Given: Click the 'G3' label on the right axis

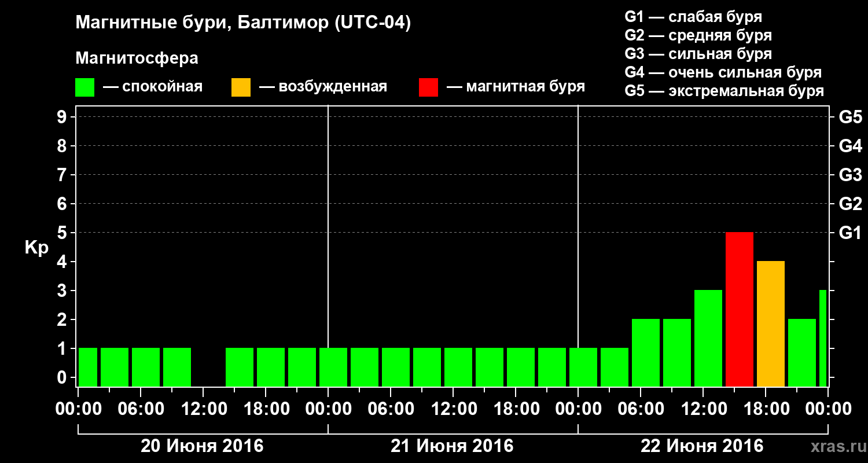Looking at the screenshot, I should coord(850,175).
